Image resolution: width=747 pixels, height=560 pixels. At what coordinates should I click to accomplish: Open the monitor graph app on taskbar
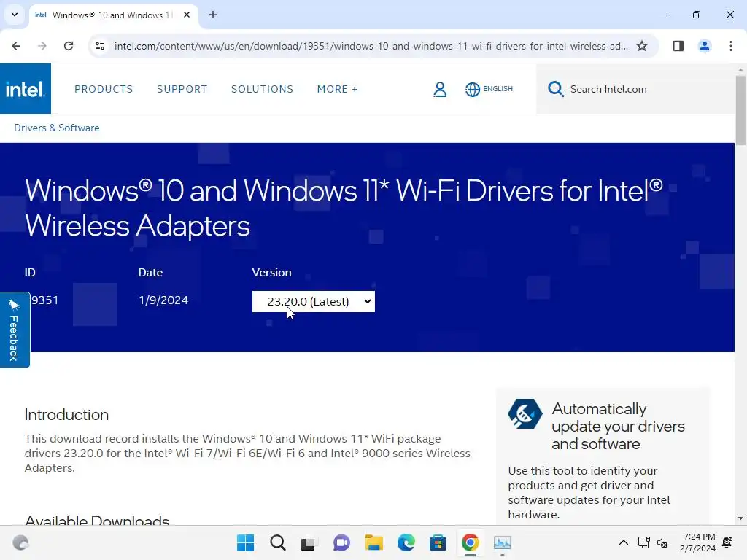[x=502, y=542]
